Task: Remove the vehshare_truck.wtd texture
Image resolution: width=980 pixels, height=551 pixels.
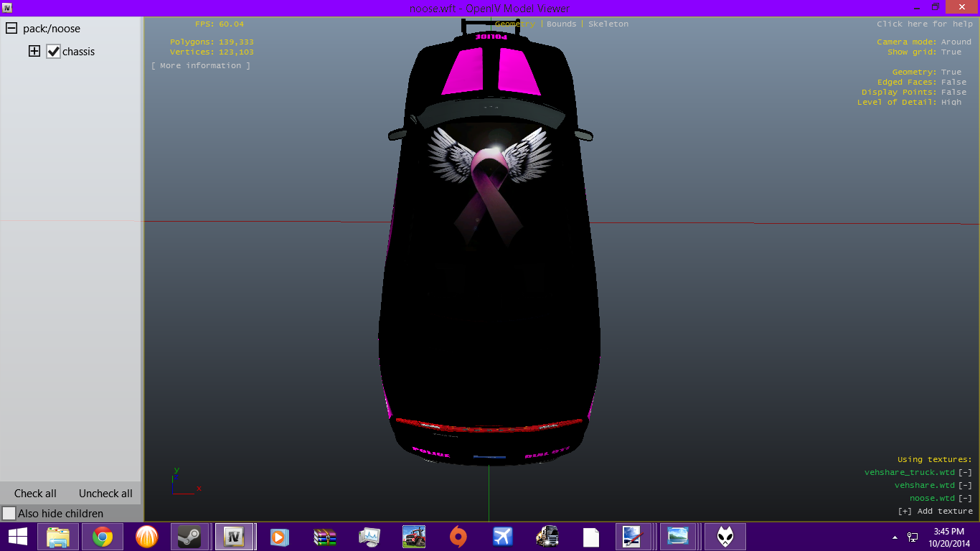Action: coord(965,472)
